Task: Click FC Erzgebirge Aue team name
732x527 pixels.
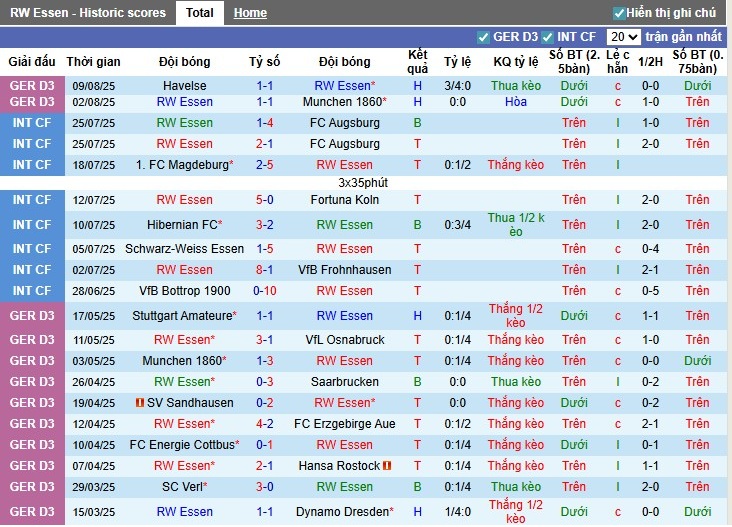Action: point(345,424)
